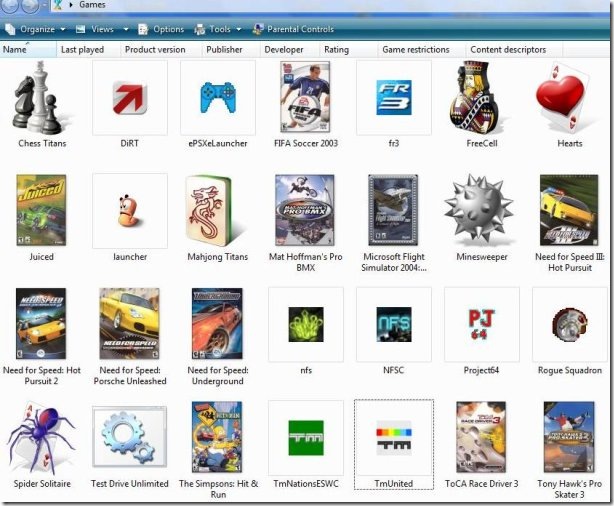Click the 'Project64' label text
Image resolution: width=614 pixels, height=506 pixels.
point(482,370)
